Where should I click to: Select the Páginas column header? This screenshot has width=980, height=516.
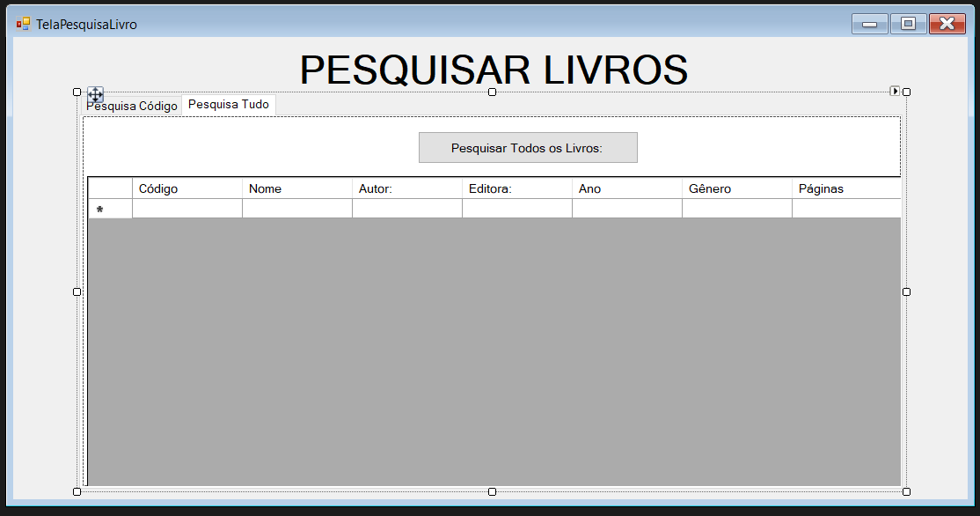tap(845, 188)
